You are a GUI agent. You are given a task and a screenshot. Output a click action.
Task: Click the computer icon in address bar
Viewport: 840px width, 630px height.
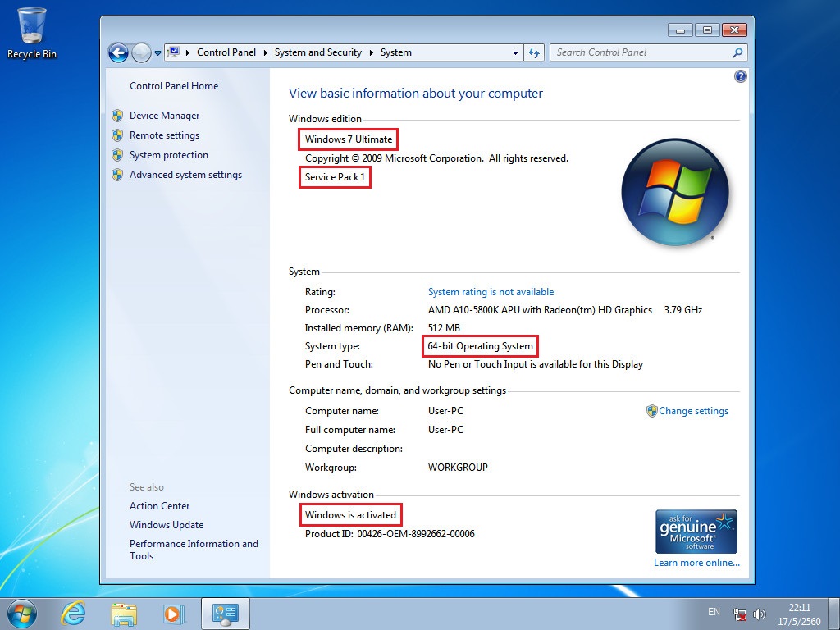174,52
